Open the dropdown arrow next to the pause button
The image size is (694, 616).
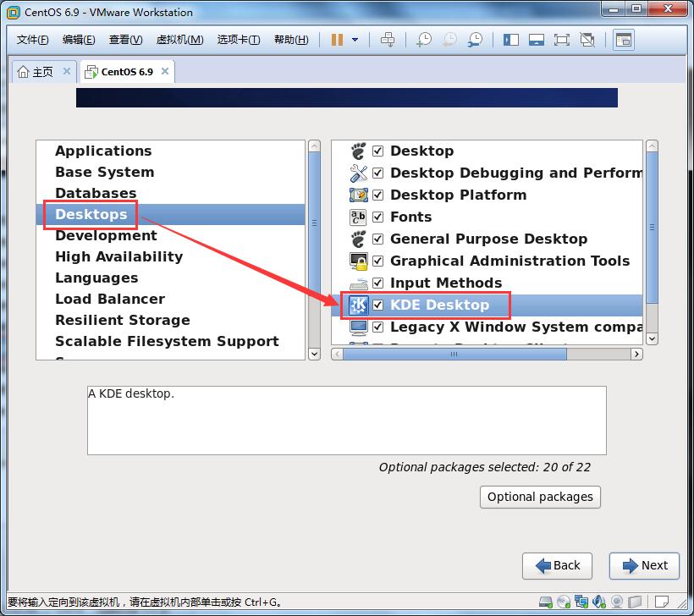(x=355, y=40)
